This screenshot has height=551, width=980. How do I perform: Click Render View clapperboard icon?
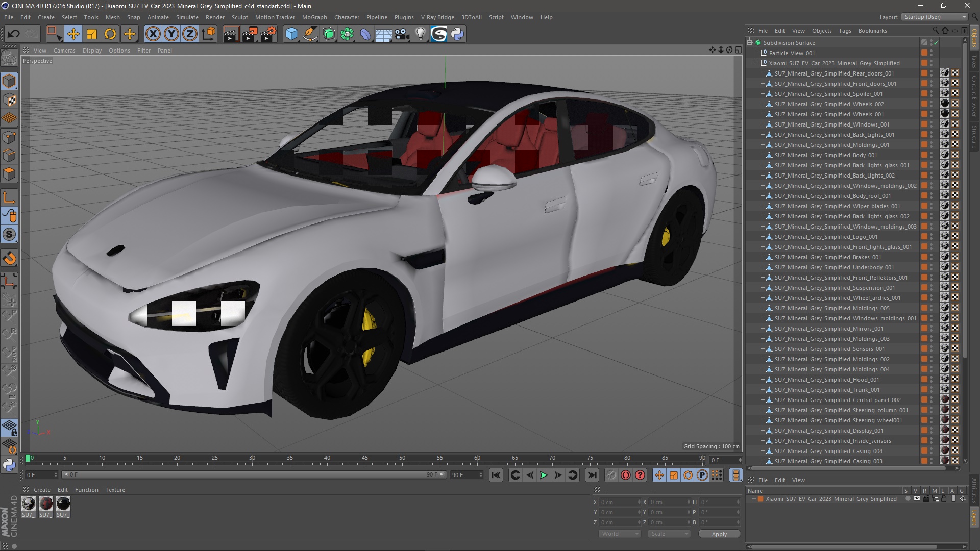tap(231, 34)
